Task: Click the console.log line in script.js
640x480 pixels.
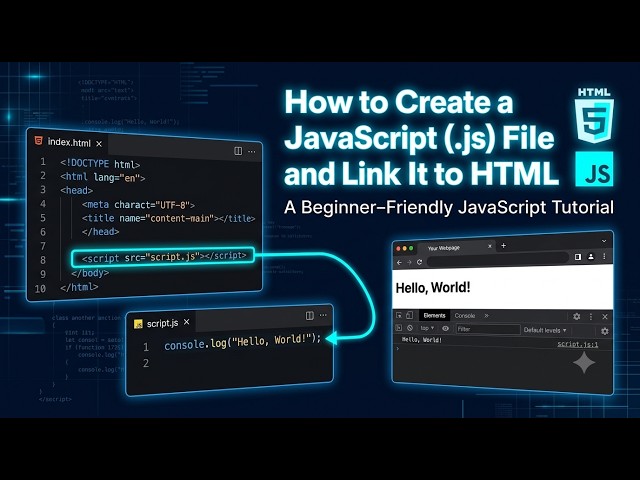Action: pyautogui.click(x=243, y=342)
